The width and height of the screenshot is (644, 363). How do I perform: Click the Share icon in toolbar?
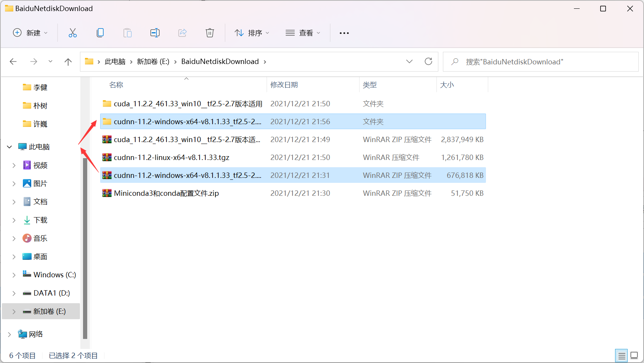click(x=182, y=33)
